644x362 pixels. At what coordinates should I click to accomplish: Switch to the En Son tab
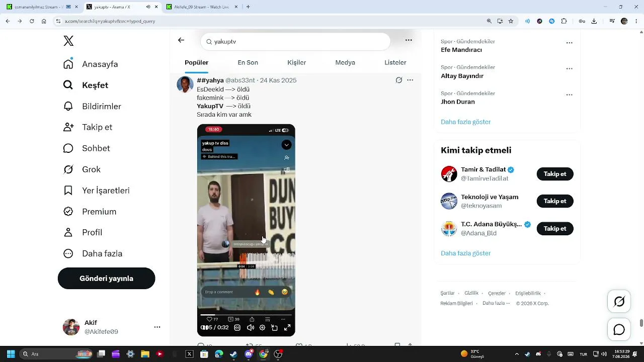(x=248, y=63)
